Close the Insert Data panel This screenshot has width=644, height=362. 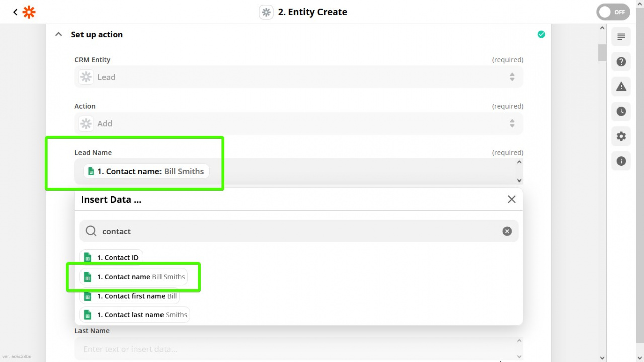[512, 199]
